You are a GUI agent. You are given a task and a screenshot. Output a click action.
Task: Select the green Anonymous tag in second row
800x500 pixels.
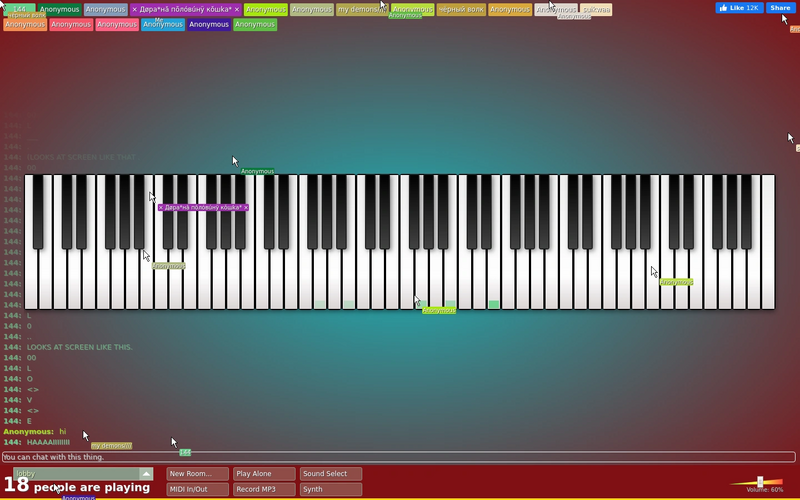[255, 24]
